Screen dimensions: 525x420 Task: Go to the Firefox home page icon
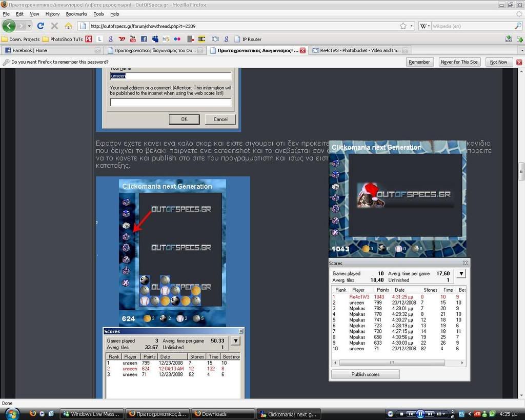68,26
